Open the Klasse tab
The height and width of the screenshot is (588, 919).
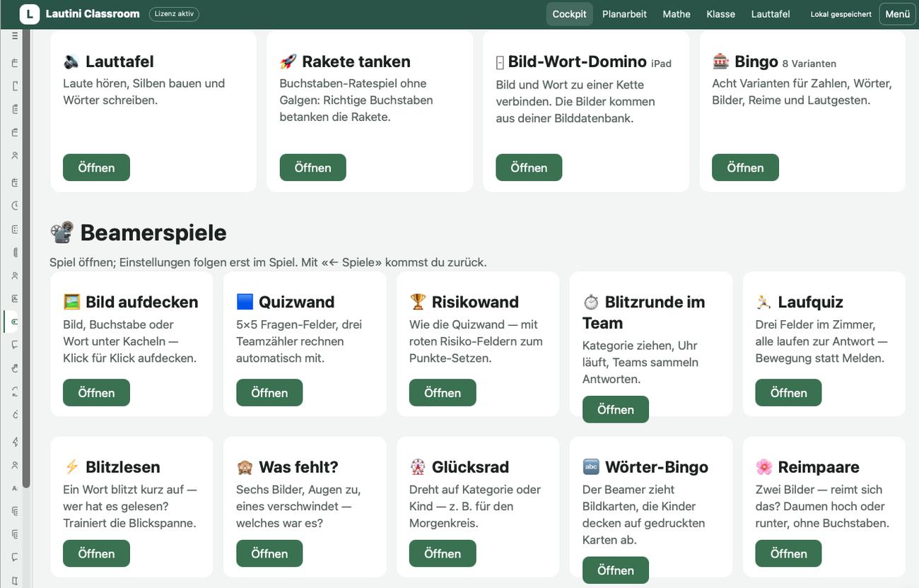[720, 14]
